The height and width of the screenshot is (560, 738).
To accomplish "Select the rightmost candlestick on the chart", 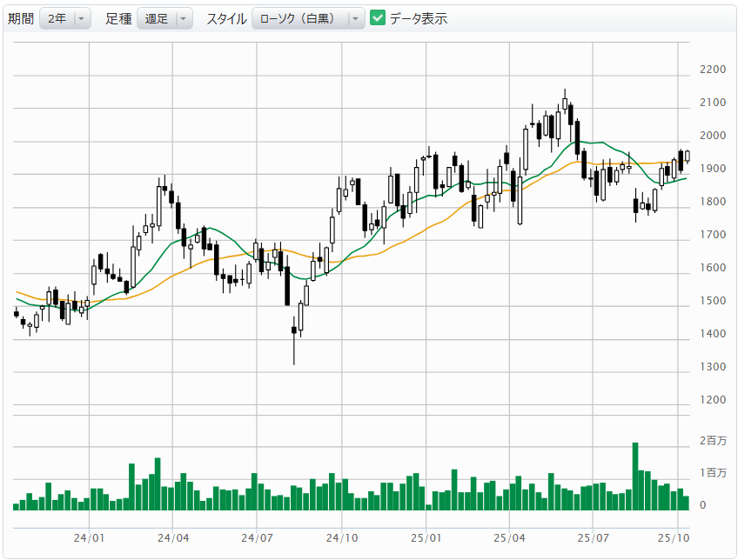I will 688,157.
